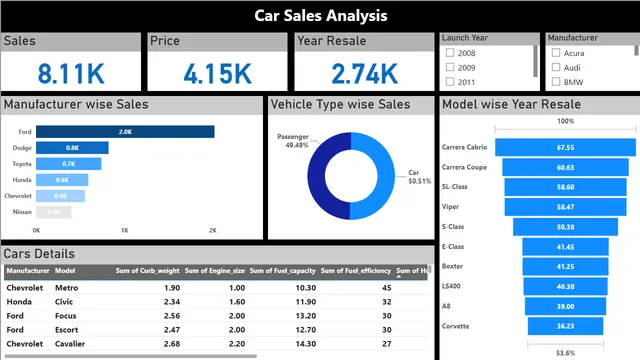The height and width of the screenshot is (360, 640).
Task: Select Boxter 41.25 funnel bar
Action: (x=565, y=267)
